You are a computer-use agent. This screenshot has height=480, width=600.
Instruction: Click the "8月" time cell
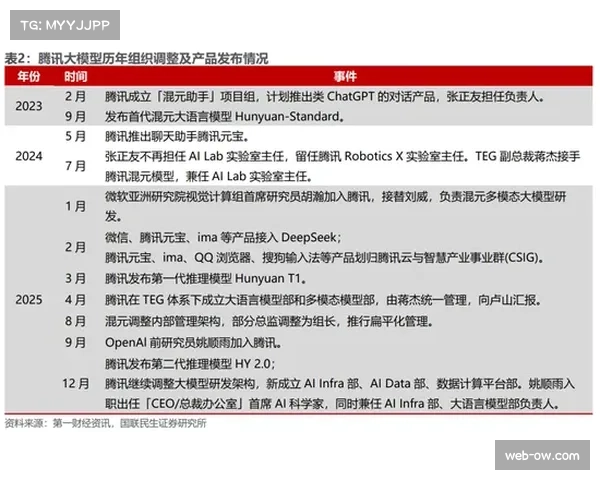pos(75,321)
